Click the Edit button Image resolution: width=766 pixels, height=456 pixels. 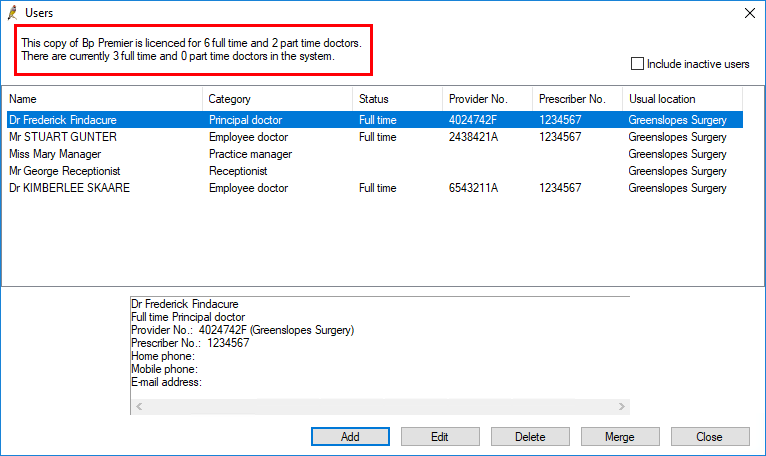(440, 436)
